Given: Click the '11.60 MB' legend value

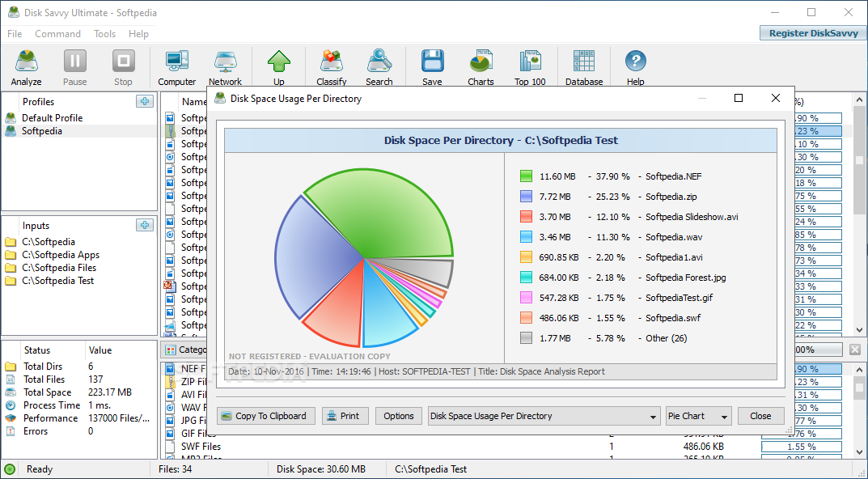Looking at the screenshot, I should click(557, 176).
